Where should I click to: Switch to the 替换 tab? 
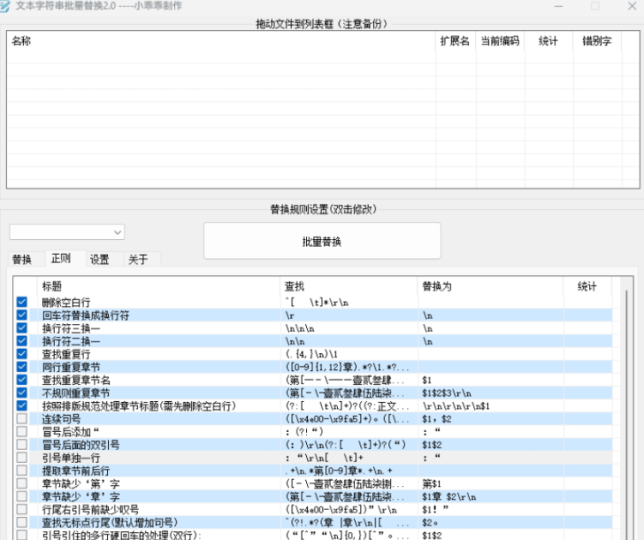click(22, 260)
